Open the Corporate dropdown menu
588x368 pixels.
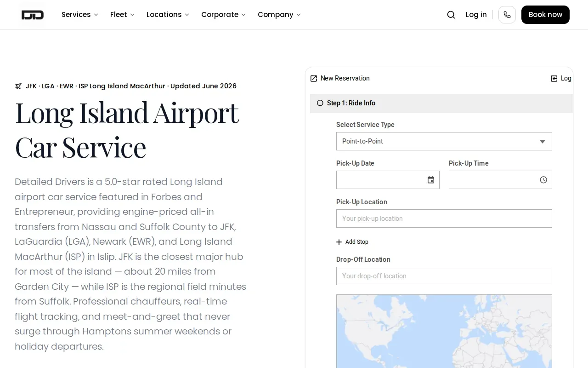click(223, 15)
